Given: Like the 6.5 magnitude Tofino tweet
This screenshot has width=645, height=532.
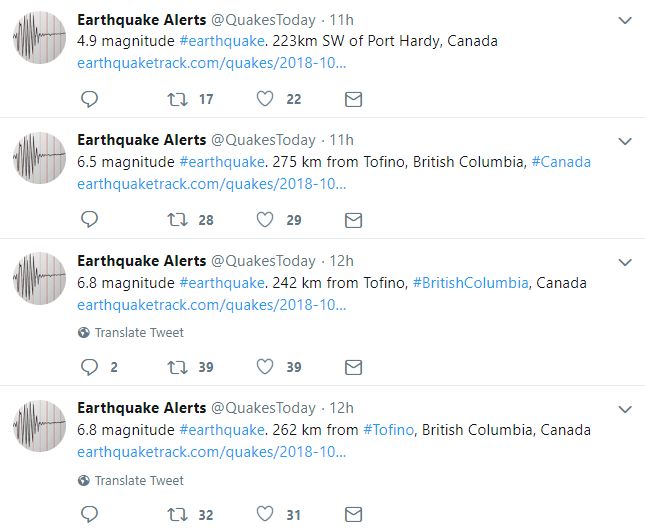Looking at the screenshot, I should click(x=265, y=220).
